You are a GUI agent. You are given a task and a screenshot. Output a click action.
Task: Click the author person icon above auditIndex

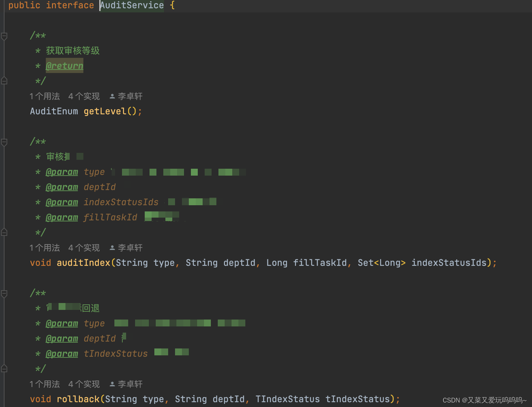pyautogui.click(x=112, y=248)
